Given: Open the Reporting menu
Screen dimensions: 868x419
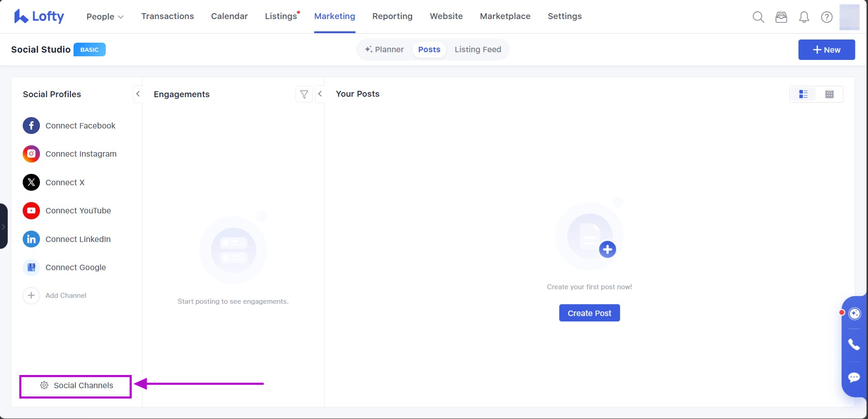Looking at the screenshot, I should (x=392, y=16).
